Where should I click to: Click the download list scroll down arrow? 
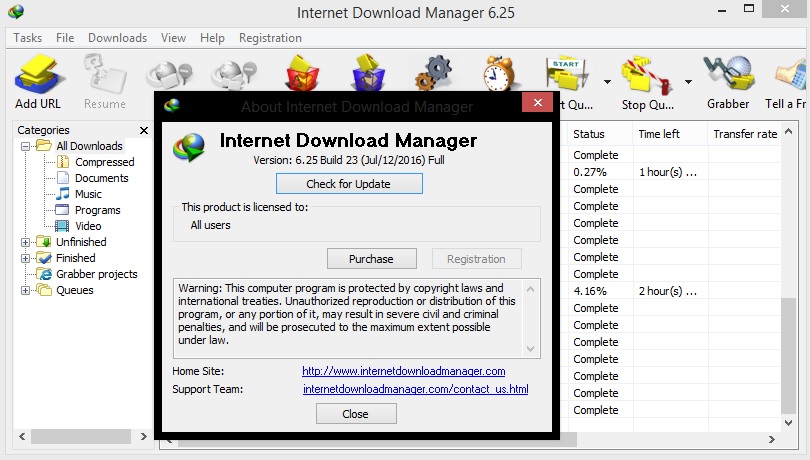click(788, 423)
